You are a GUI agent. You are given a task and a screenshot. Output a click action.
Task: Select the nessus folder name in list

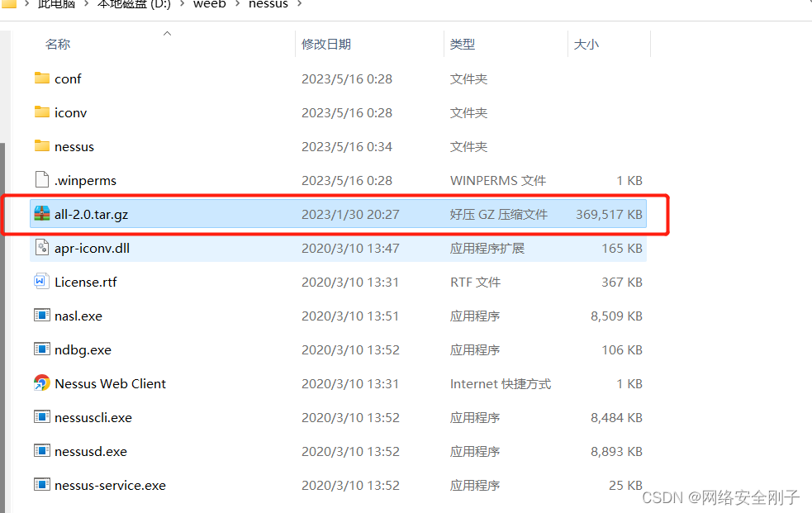74,147
